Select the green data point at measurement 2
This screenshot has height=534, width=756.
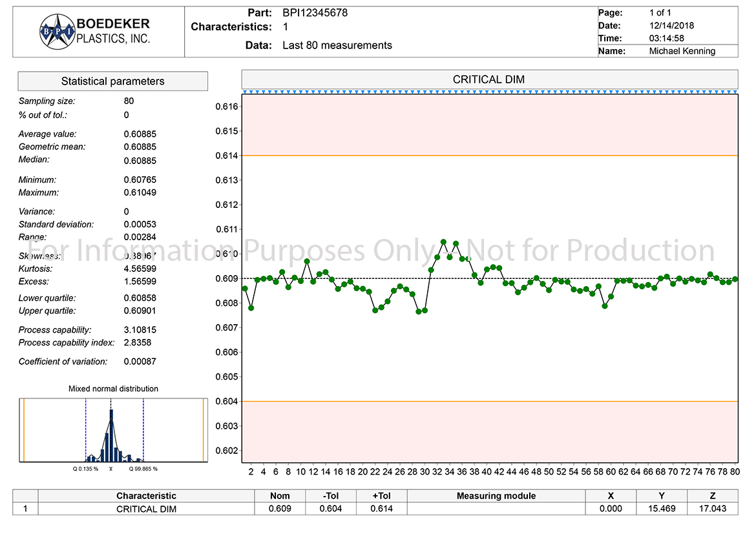click(x=251, y=308)
